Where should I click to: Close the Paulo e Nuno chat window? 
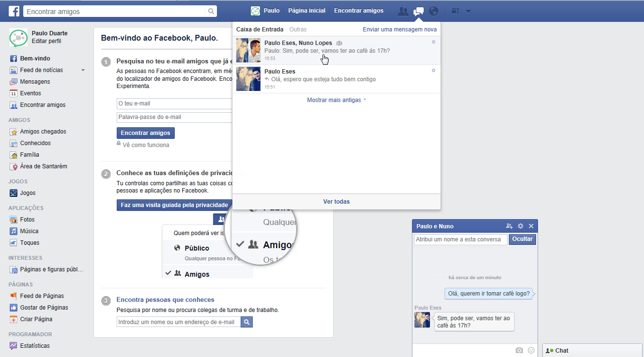click(531, 226)
